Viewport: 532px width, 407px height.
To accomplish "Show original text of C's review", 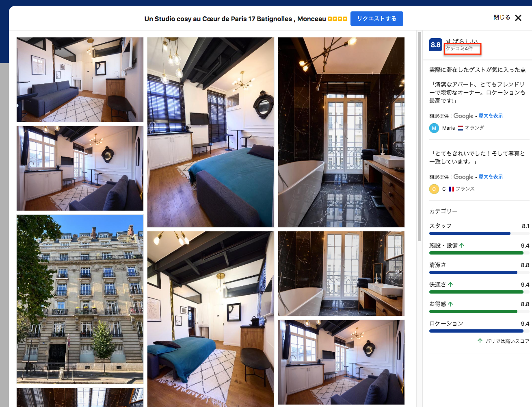I will (490, 177).
